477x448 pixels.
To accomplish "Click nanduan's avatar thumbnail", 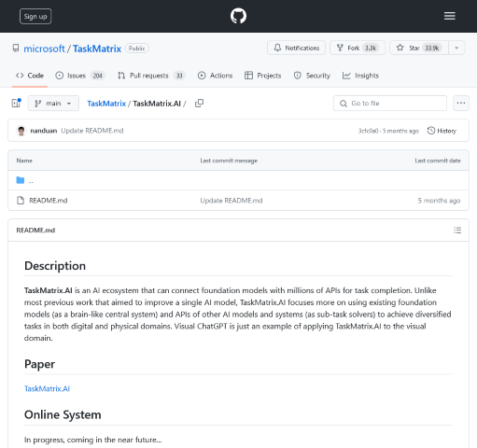I will 21,131.
